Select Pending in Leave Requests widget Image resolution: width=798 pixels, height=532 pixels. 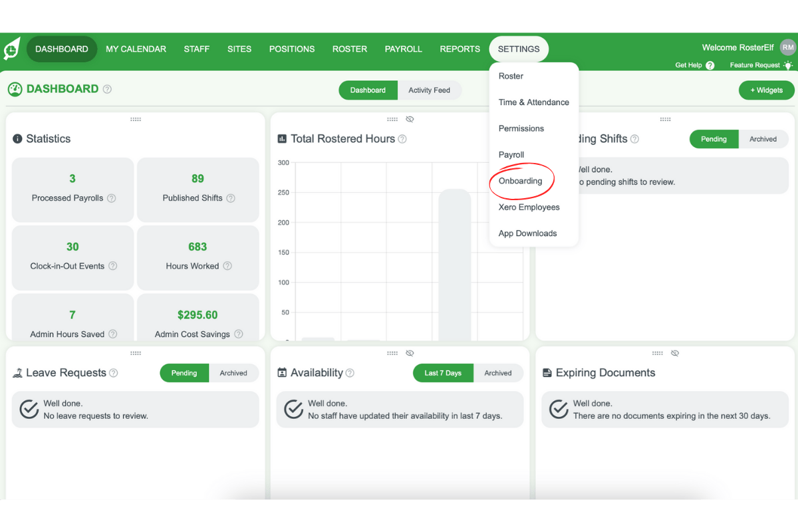(184, 373)
